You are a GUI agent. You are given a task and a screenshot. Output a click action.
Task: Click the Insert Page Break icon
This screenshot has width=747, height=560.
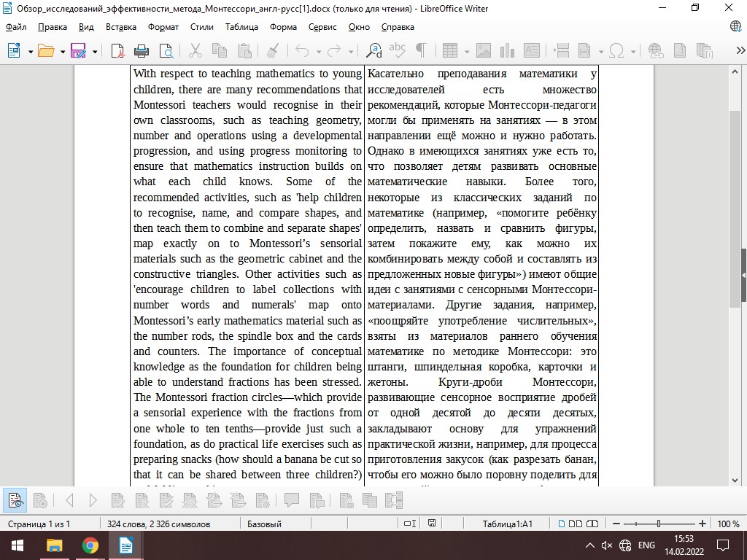coord(562,50)
